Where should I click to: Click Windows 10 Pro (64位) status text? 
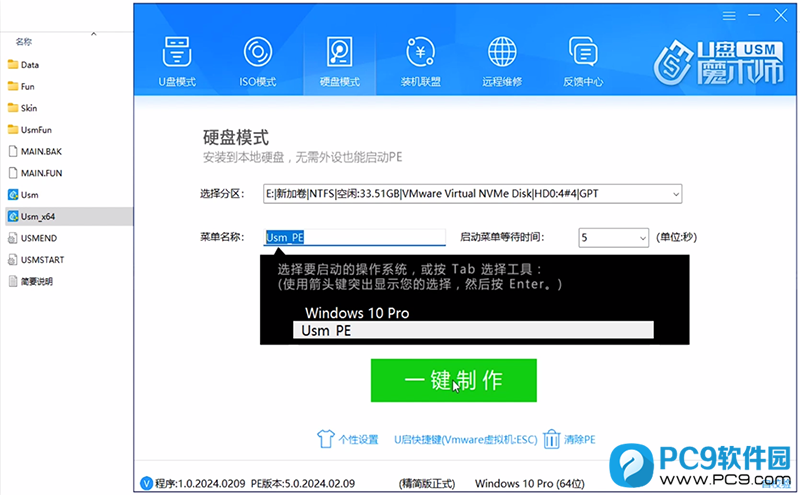point(530,483)
